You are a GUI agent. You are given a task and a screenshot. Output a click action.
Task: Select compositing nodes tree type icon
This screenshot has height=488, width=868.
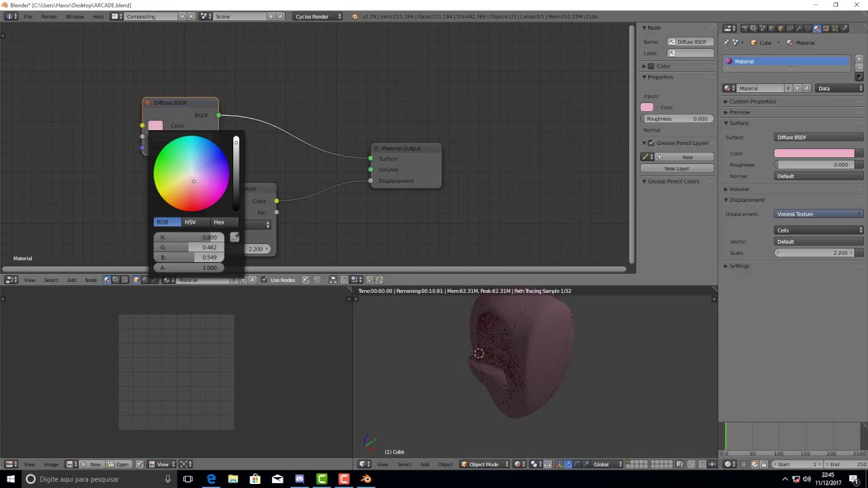click(x=115, y=280)
